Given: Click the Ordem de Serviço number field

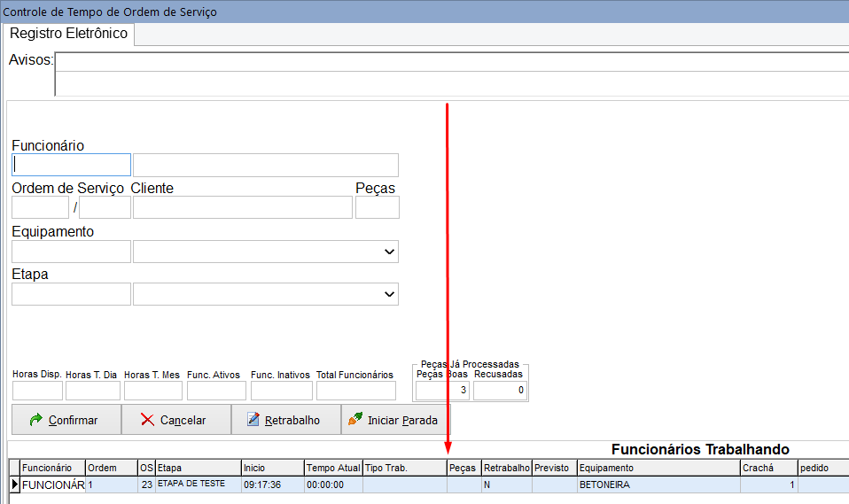Looking at the screenshot, I should [x=41, y=207].
